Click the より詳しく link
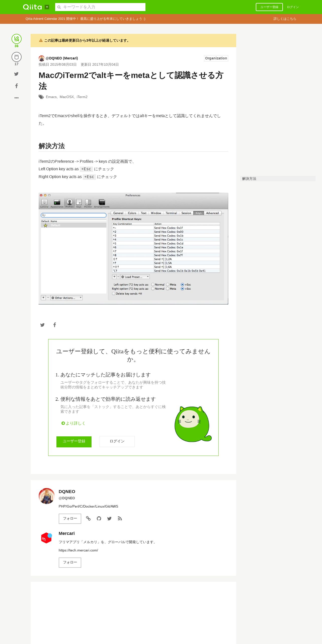The image size is (322, 644). tap(73, 423)
